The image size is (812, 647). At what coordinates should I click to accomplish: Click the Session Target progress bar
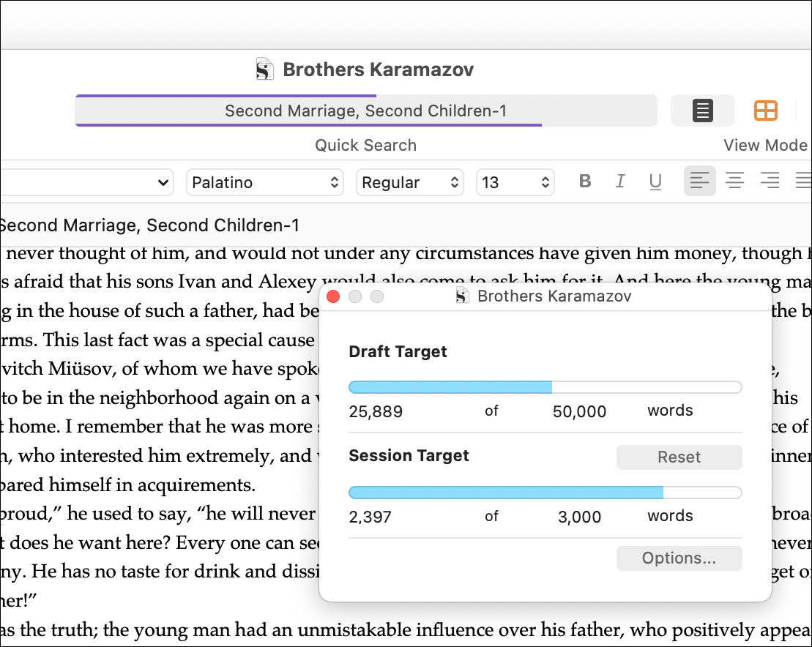545,493
